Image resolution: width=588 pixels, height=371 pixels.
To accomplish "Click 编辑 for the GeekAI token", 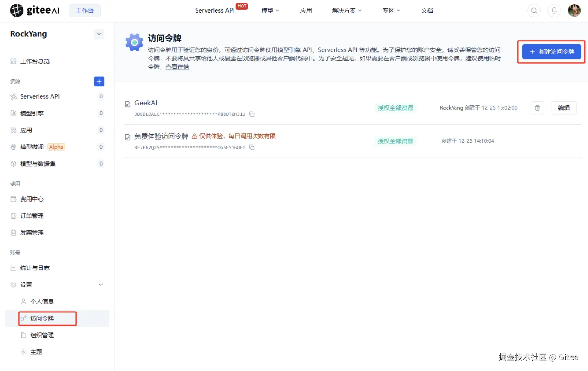I will click(564, 108).
